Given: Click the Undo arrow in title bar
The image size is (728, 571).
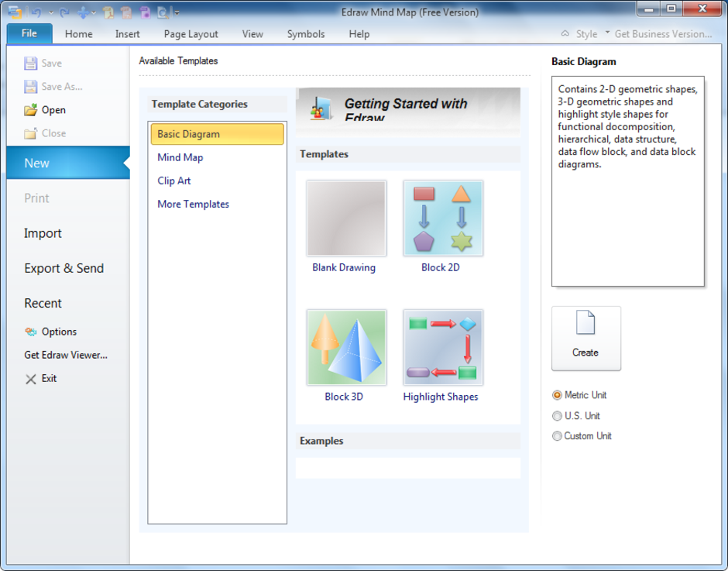Looking at the screenshot, I should pyautogui.click(x=36, y=12).
